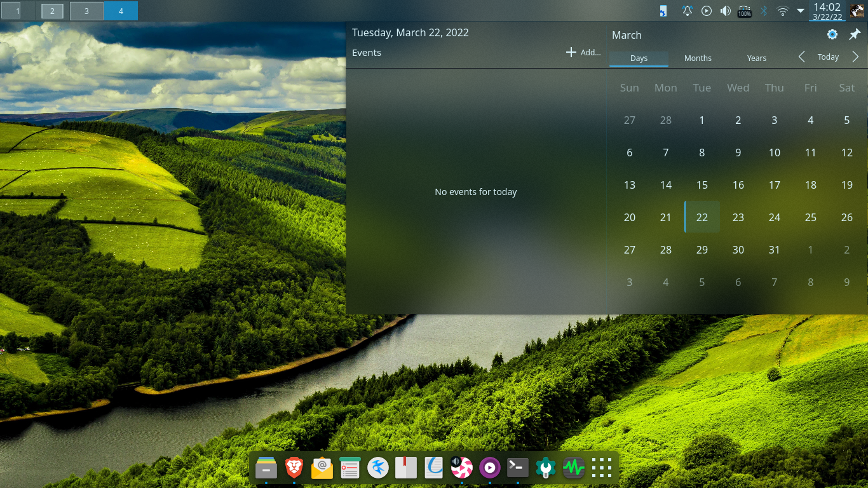Go to next month with the right chevron
Viewport: 868px width, 488px height.
(855, 57)
